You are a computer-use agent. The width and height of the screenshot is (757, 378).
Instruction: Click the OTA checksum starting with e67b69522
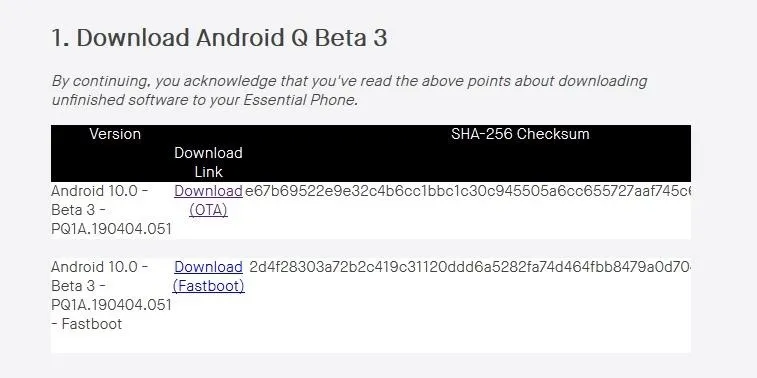(468, 191)
